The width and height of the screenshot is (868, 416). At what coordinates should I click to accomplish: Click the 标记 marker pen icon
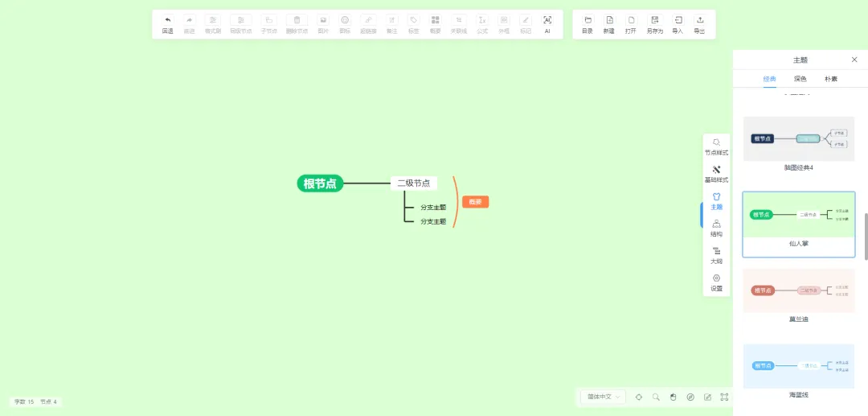[x=526, y=20]
